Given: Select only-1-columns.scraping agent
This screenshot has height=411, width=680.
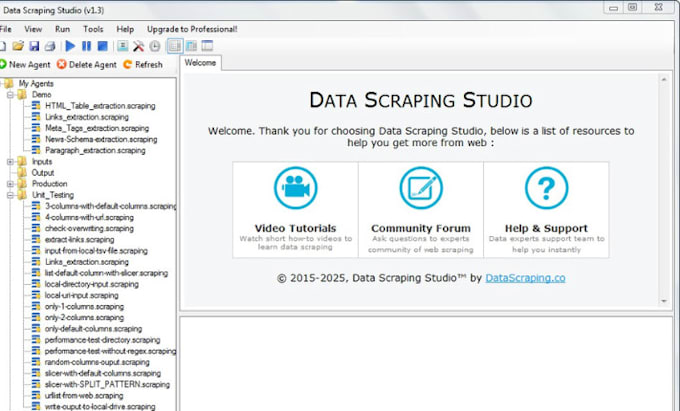Looking at the screenshot, I should point(85,307).
